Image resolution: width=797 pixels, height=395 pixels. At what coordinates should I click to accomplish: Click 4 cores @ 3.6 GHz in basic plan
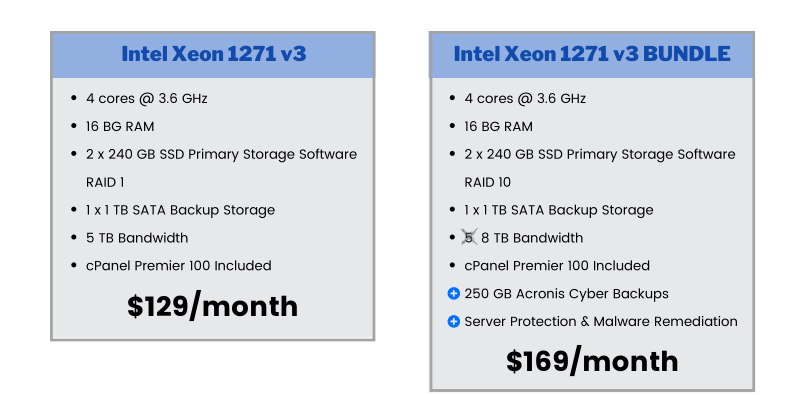pos(146,99)
